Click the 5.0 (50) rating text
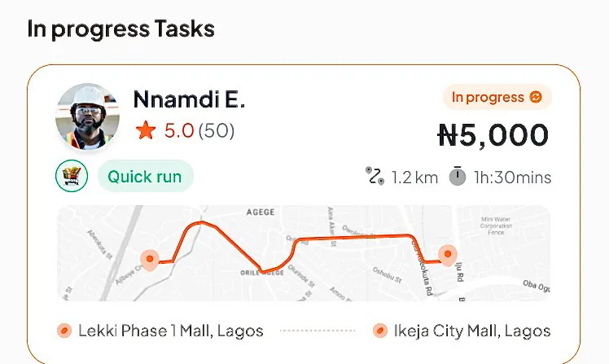The width and height of the screenshot is (609, 364). click(199, 130)
